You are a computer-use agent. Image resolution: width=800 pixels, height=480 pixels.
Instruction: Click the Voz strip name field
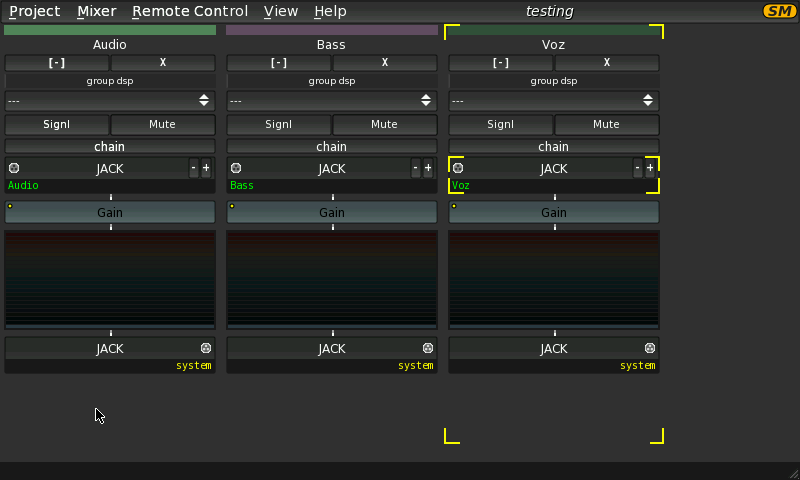point(554,45)
